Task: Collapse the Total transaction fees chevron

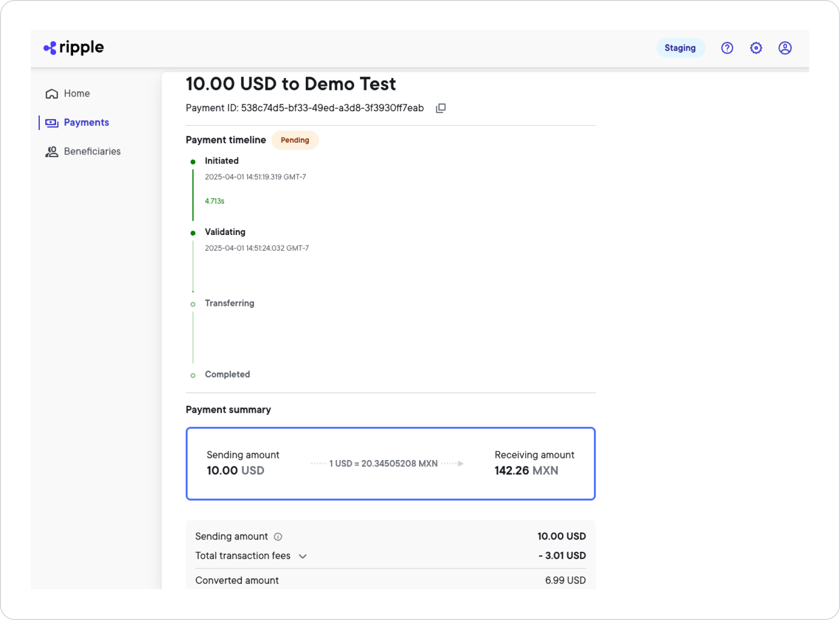Action: pyautogui.click(x=303, y=556)
